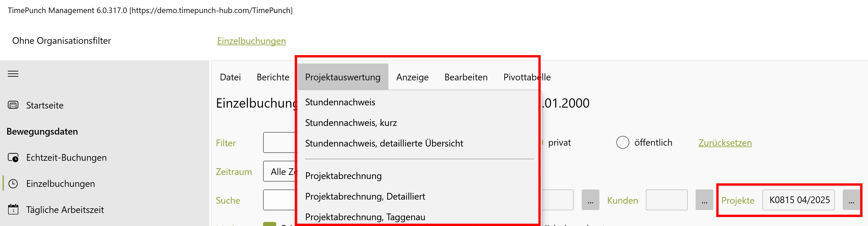
Task: Select Stundennachweis, detaillierte Übersicht
Action: [384, 143]
